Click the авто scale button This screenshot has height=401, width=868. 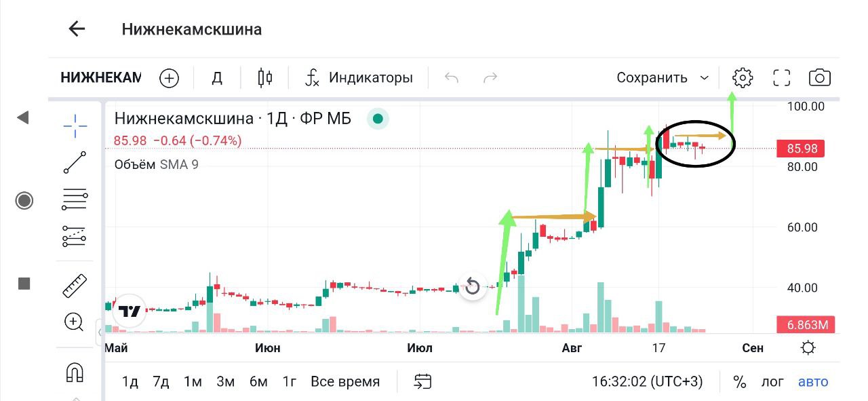pyautogui.click(x=813, y=382)
